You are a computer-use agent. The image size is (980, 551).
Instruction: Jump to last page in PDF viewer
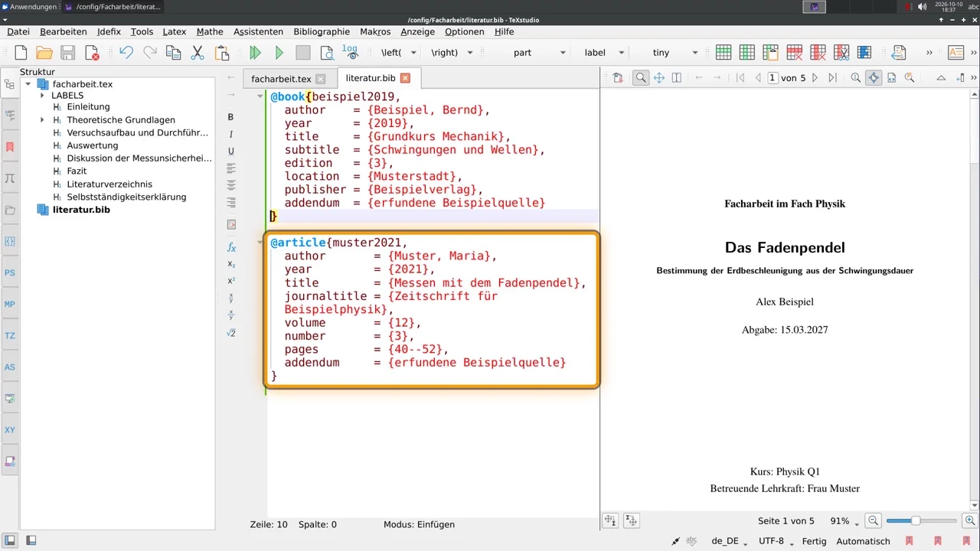click(832, 77)
